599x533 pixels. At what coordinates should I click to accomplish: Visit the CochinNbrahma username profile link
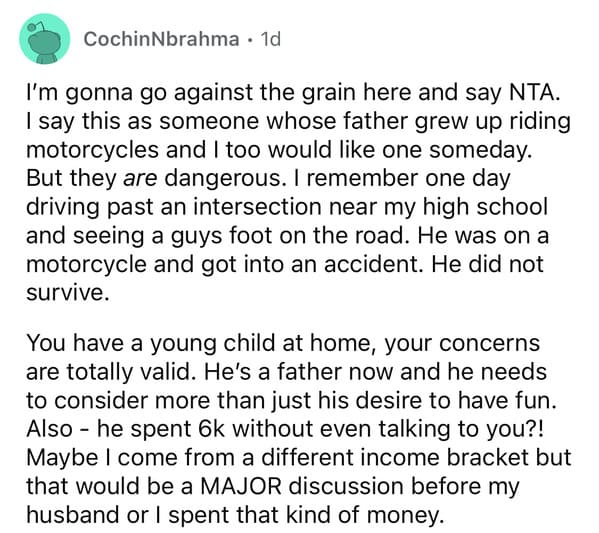tap(162, 39)
